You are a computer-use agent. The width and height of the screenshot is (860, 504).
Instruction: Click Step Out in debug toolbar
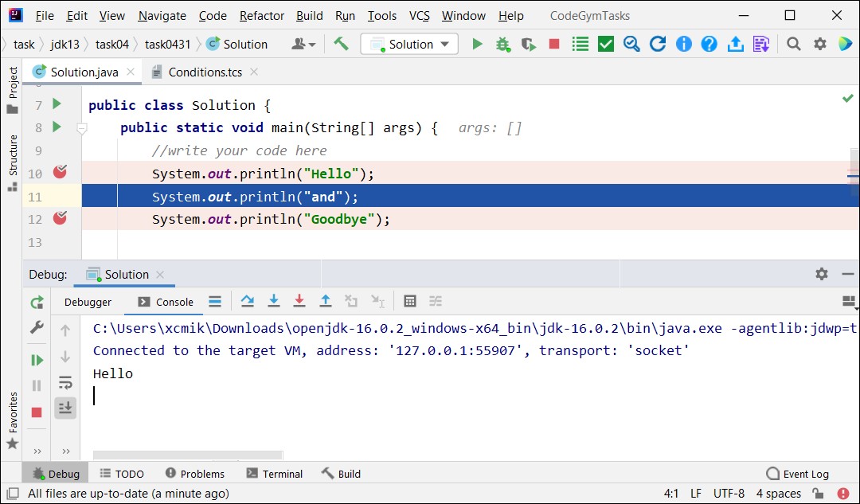[325, 300]
